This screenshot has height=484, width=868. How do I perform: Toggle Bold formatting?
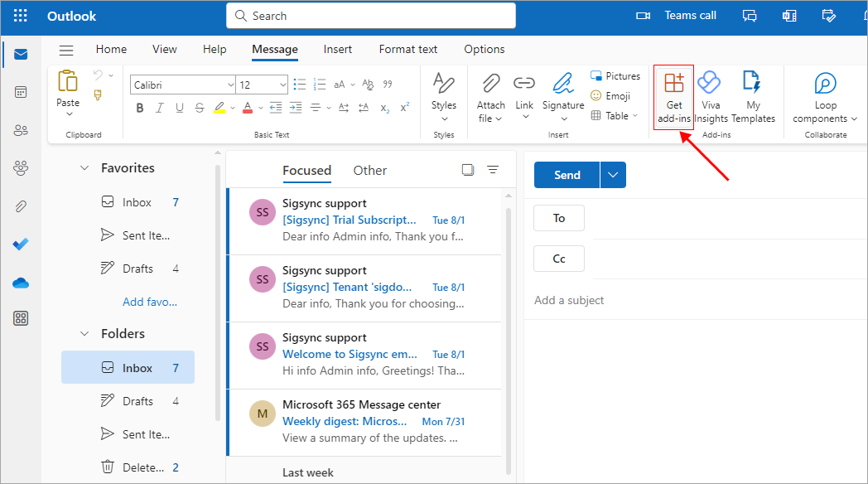pos(140,108)
